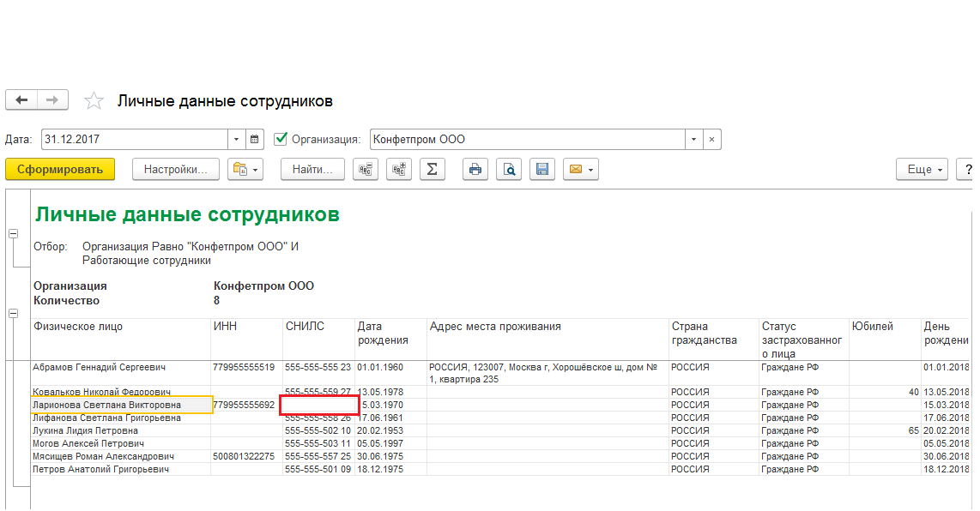980x511 pixels.
Task: Open print preview with magnifier icon
Action: 510,170
